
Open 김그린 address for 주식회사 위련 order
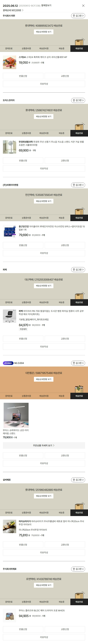coord(78,16)
